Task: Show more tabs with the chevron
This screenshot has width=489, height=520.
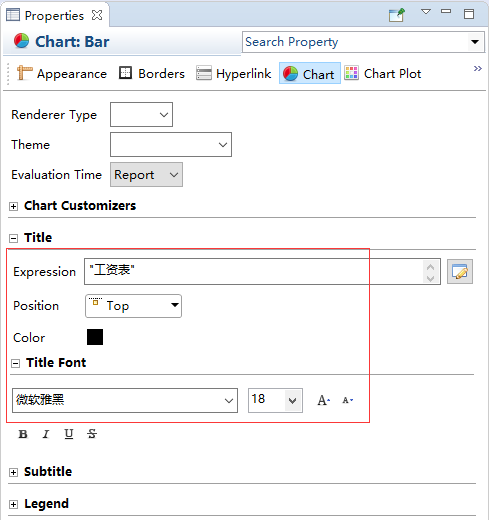Action: 478,69
